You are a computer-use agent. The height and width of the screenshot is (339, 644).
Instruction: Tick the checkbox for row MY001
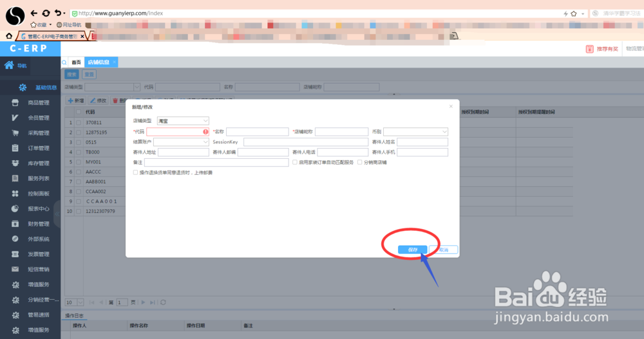[79, 162]
